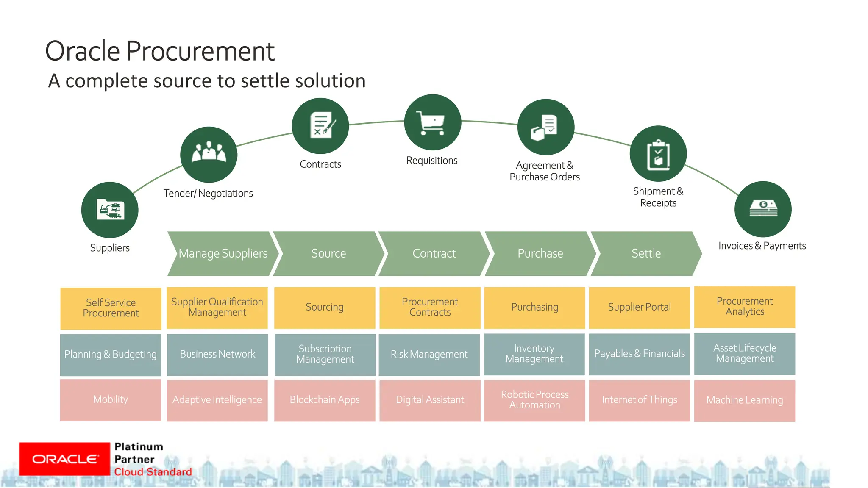Screen dimensions: 868x488
Task: Click the Suppliers folder icon circle
Action: pyautogui.click(x=110, y=210)
